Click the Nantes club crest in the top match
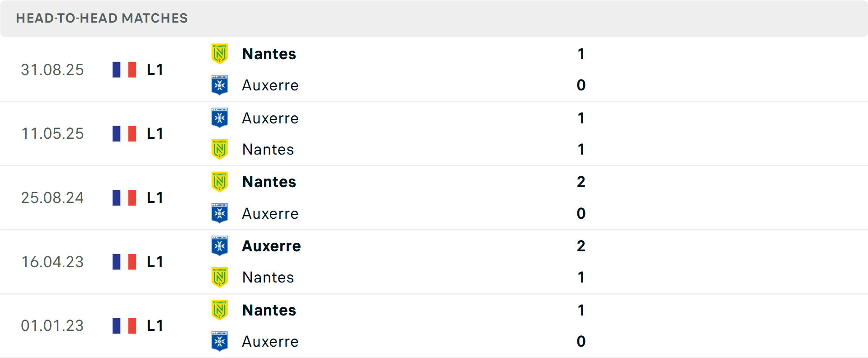 [220, 53]
